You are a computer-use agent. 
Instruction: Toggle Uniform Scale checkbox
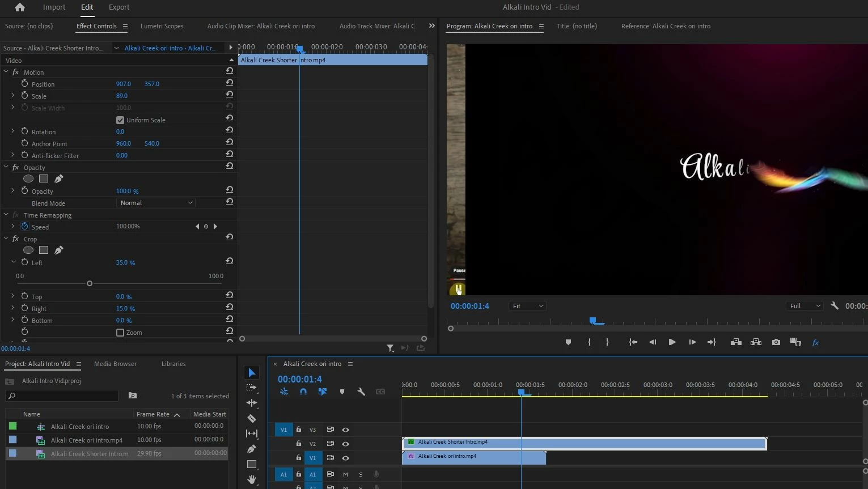coord(120,120)
